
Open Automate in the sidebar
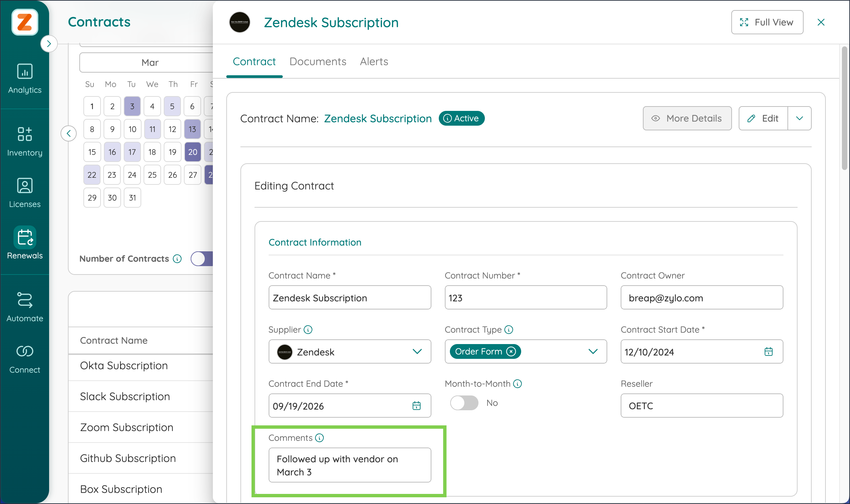[x=25, y=307]
